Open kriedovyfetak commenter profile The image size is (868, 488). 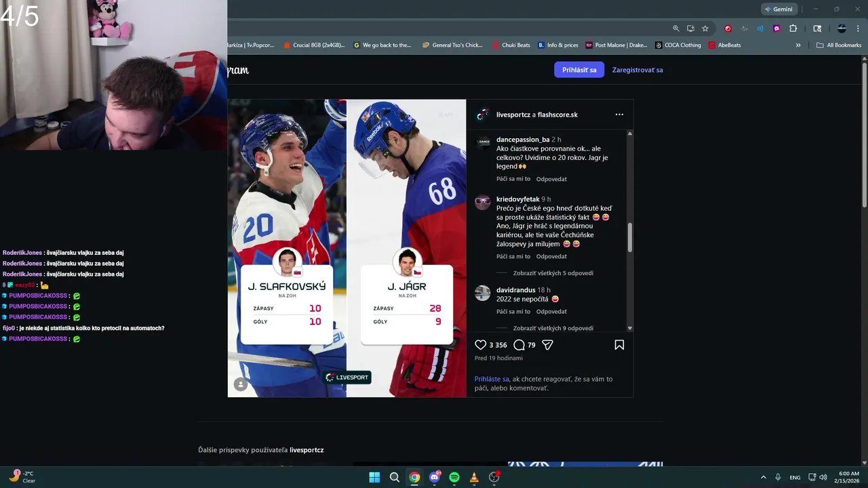click(x=518, y=199)
